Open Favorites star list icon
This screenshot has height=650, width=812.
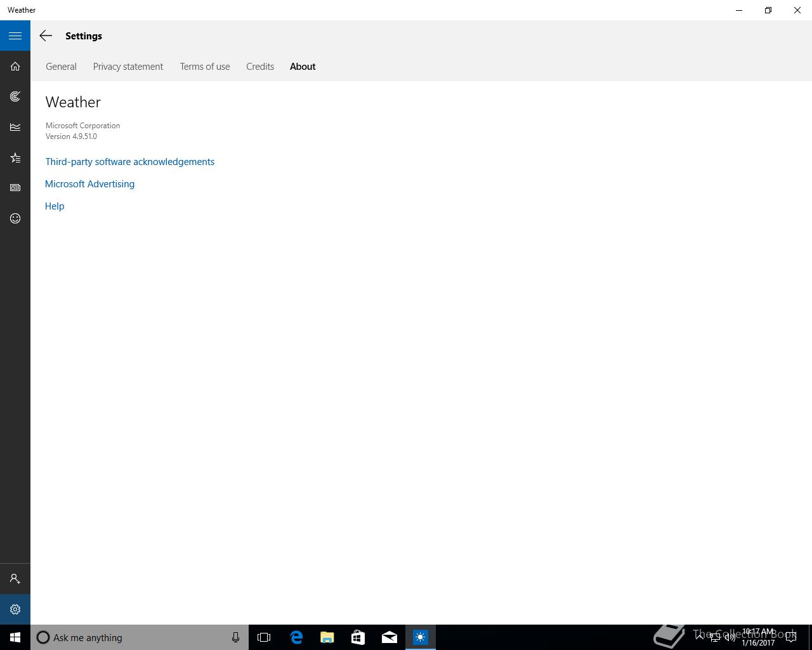15,157
